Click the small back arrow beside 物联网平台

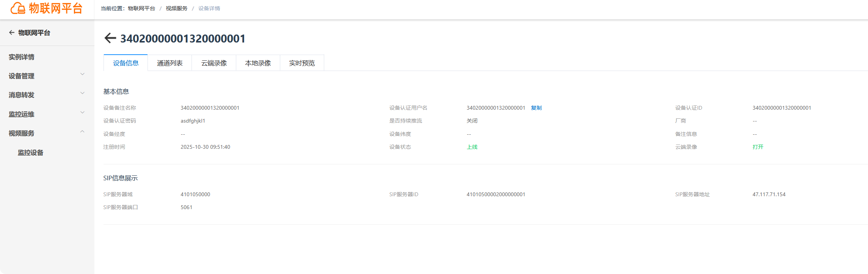point(12,33)
